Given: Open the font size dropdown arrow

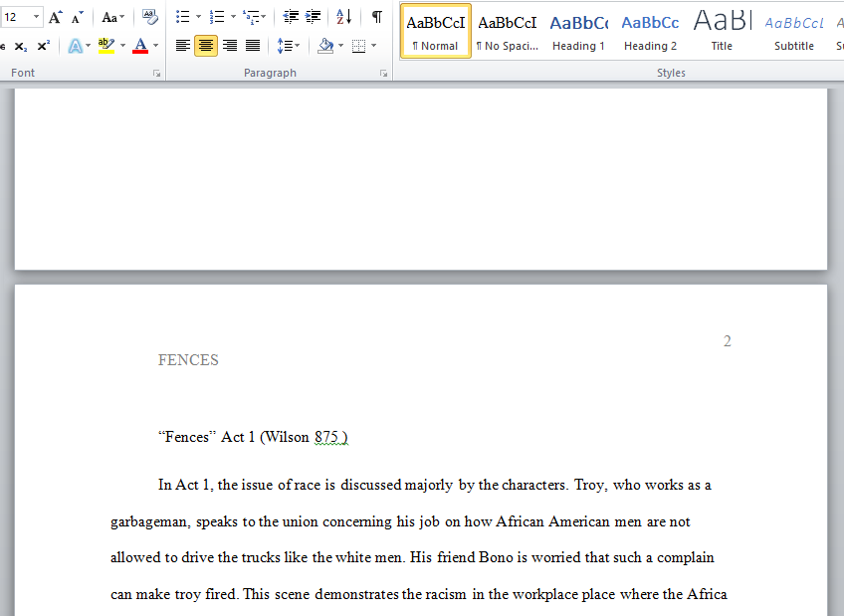Looking at the screenshot, I should (x=36, y=17).
